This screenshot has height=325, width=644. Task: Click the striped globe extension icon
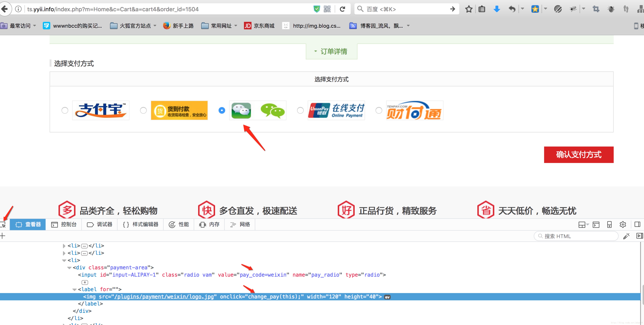(558, 9)
